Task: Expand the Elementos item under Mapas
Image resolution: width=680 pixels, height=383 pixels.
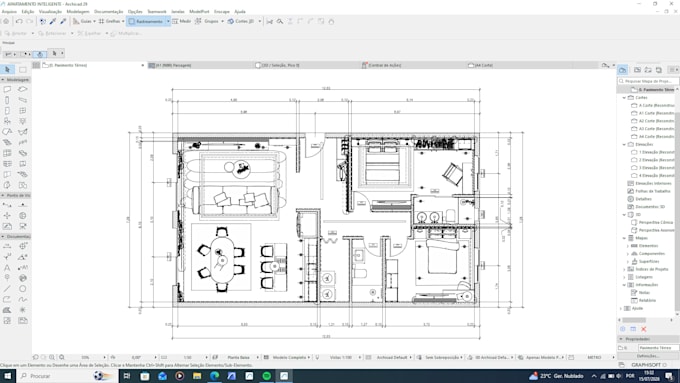Action: coord(628,246)
